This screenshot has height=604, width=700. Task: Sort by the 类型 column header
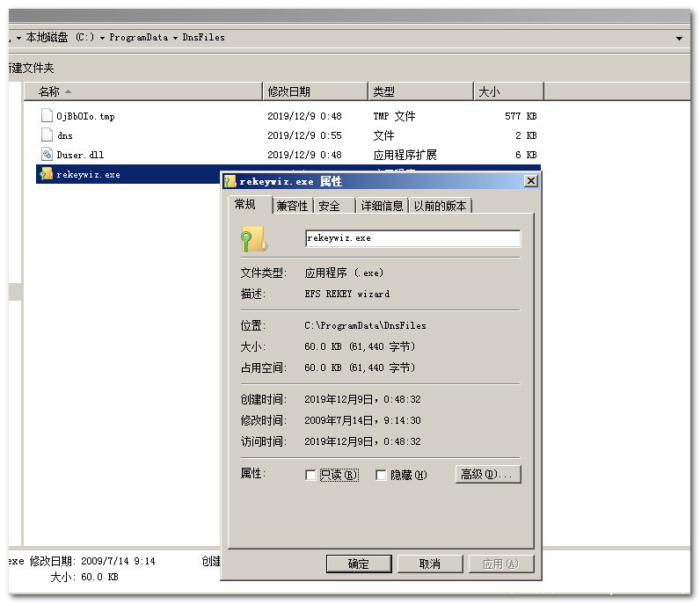420,91
